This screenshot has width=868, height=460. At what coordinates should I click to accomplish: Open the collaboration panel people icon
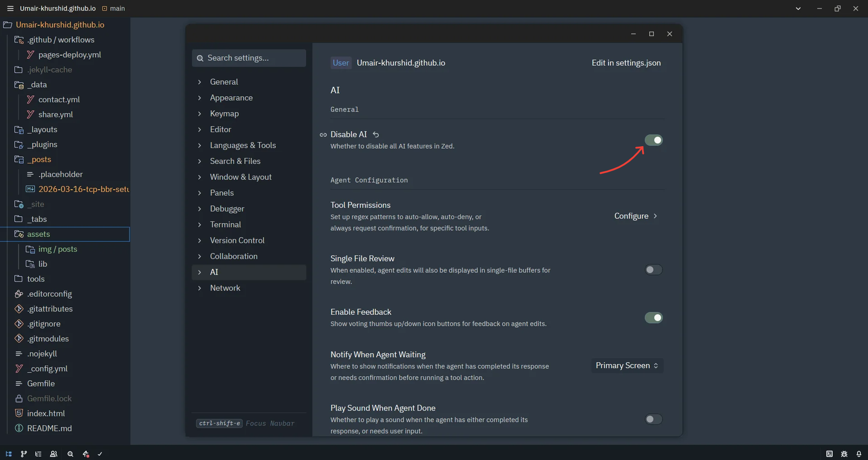point(54,454)
